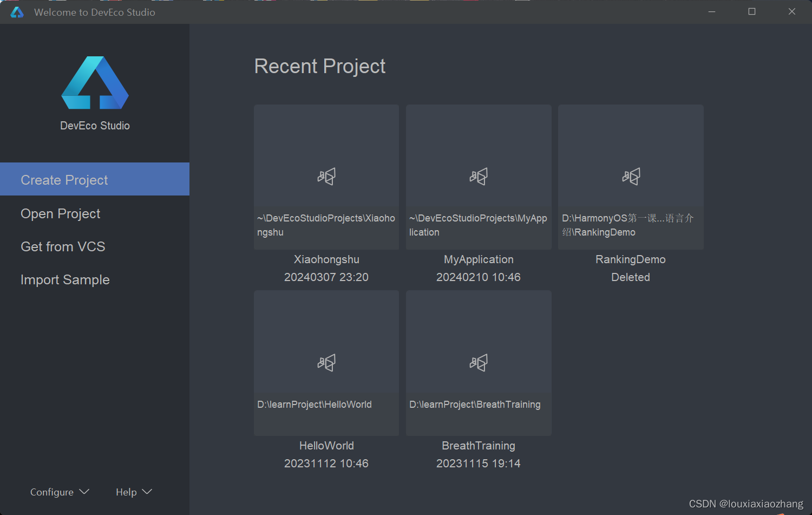
Task: Click the ~\DevEcoStudioProjects\MyApplication path text
Action: (478, 225)
